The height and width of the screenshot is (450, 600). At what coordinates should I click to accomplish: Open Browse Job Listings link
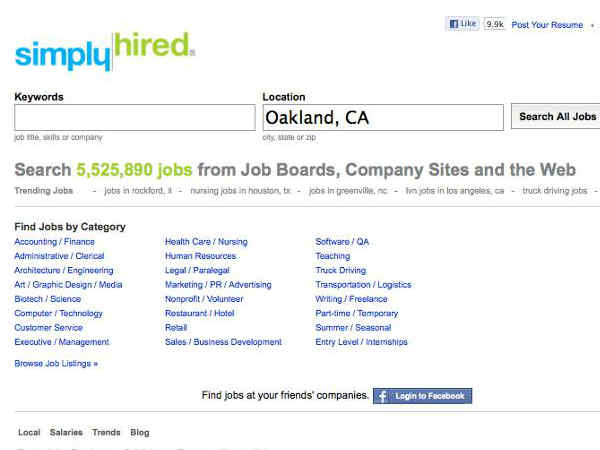click(56, 364)
